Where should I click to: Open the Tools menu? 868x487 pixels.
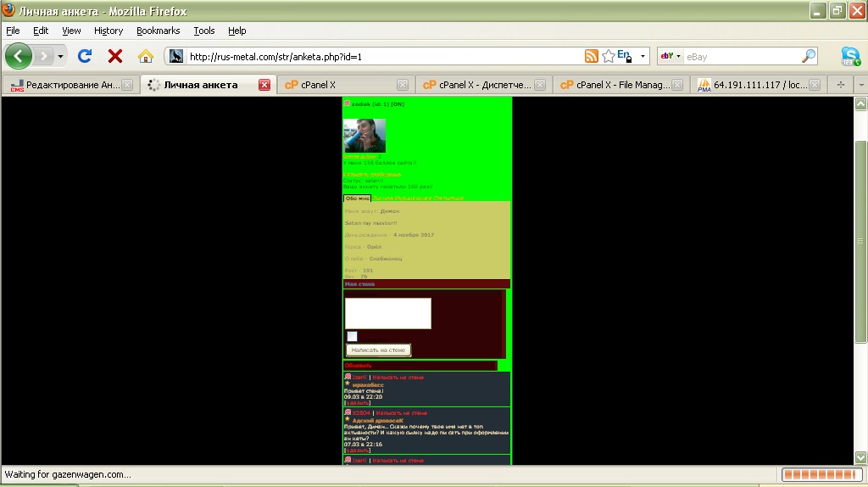tap(203, 31)
